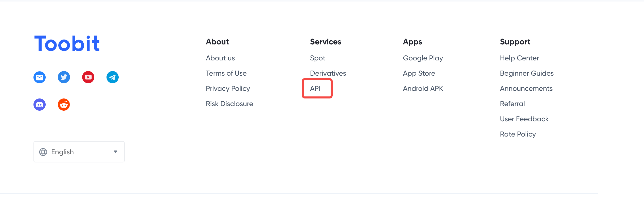This screenshot has height=201, width=644.
Task: Open the Twitter social icon
Action: click(x=64, y=77)
